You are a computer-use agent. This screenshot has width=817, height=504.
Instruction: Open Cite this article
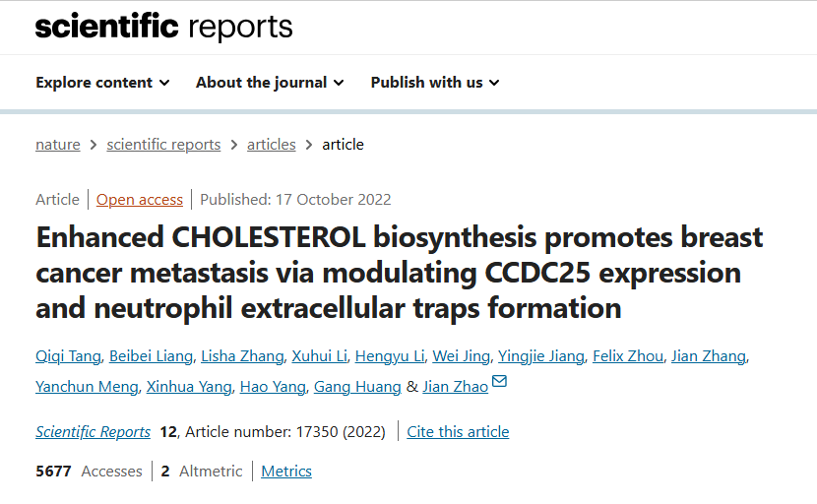coord(458,431)
